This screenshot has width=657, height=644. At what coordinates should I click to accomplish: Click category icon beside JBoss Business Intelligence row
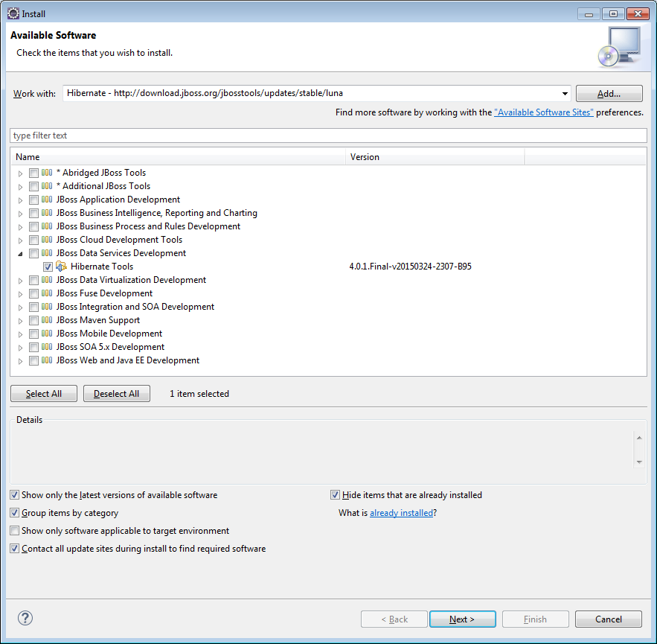(47, 213)
